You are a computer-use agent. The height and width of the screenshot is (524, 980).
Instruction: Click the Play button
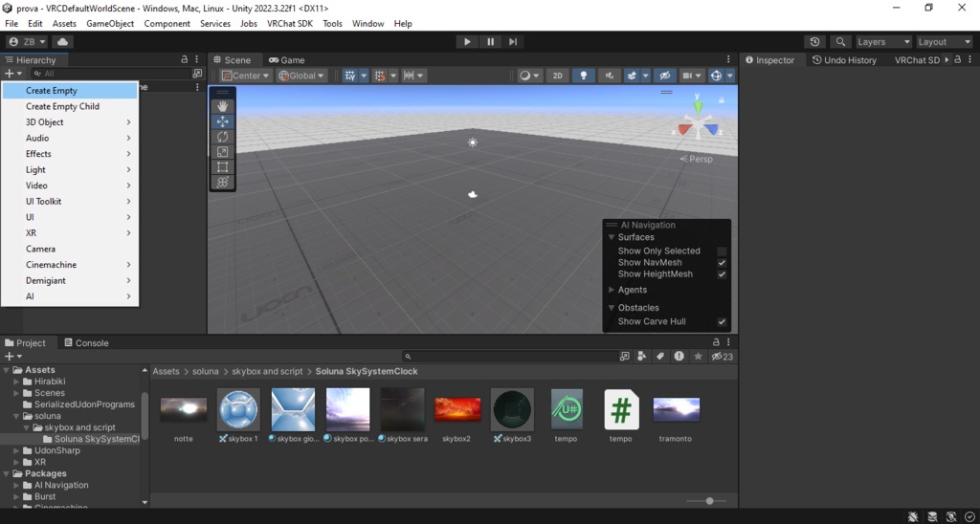(x=467, y=42)
